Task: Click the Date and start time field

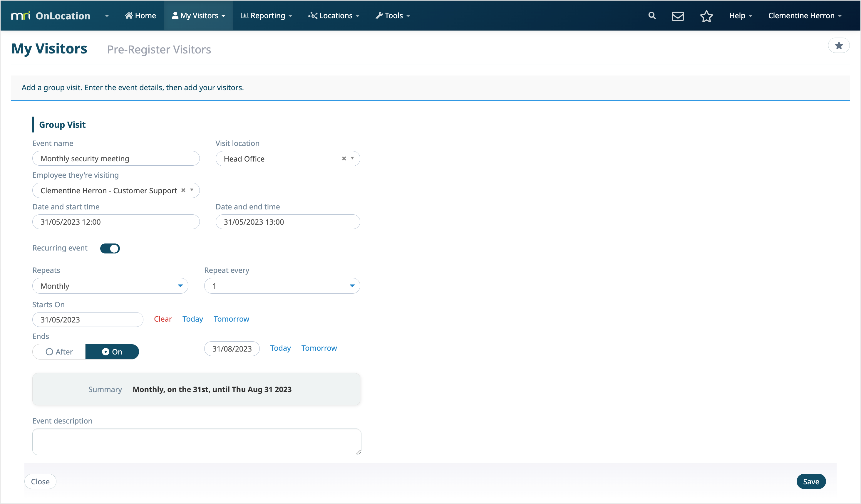Action: [116, 222]
